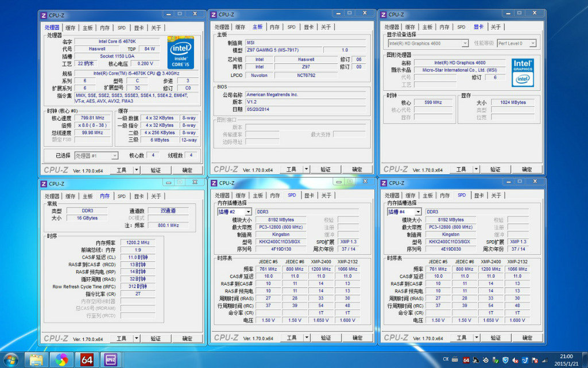This screenshot has height=368, width=588.
Task: Open the File Explorer taskbar icon
Action: [x=36, y=360]
